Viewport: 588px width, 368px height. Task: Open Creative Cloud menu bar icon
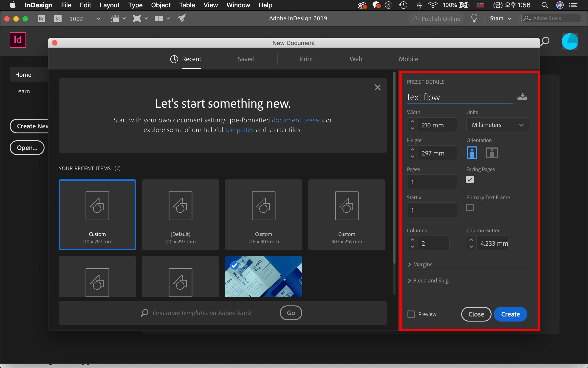coord(362,5)
